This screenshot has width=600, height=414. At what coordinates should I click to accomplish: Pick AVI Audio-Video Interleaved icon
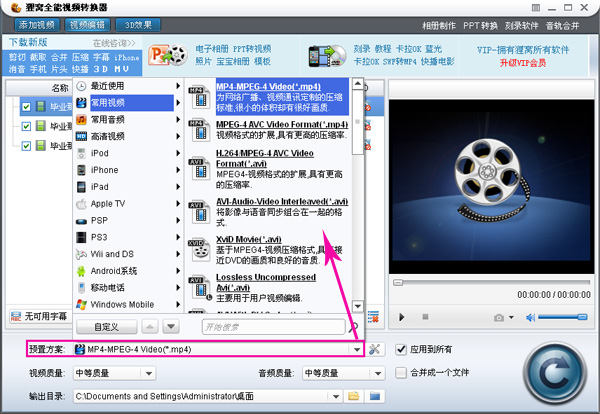200,212
